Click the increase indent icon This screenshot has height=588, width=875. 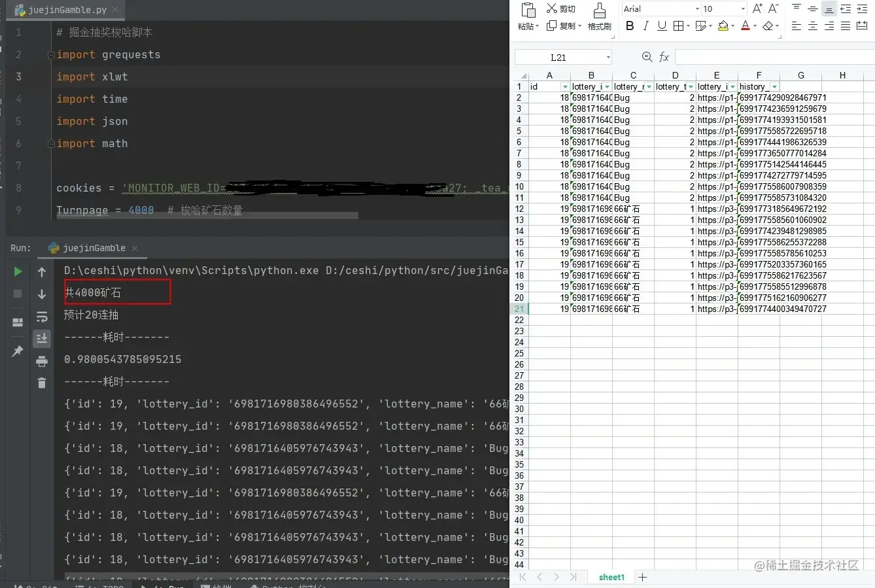(862, 9)
